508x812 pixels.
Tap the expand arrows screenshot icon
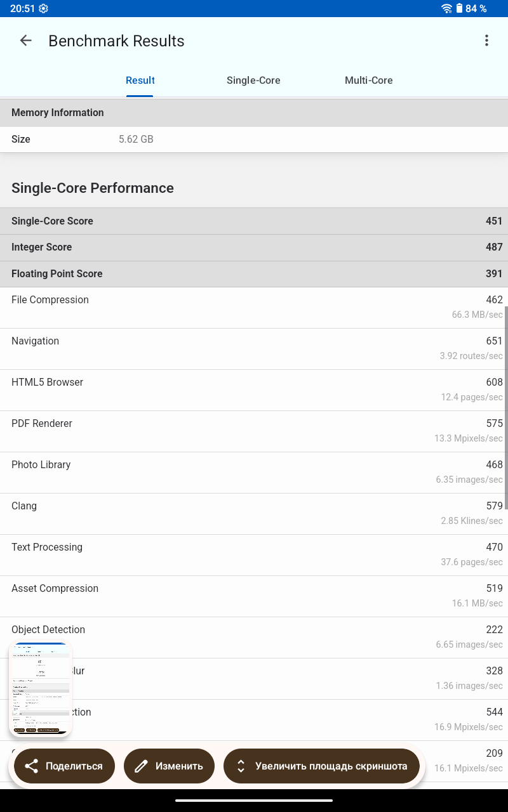[x=241, y=766]
